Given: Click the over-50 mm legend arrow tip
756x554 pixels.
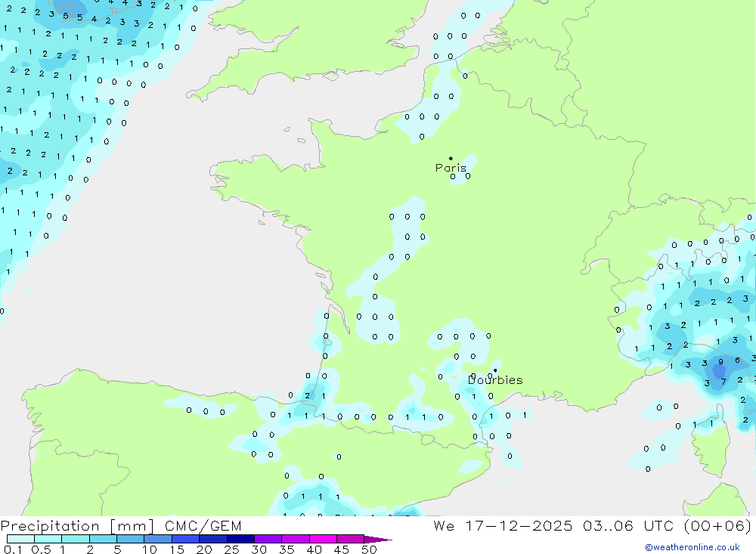Looking at the screenshot, I should pyautogui.click(x=377, y=540).
